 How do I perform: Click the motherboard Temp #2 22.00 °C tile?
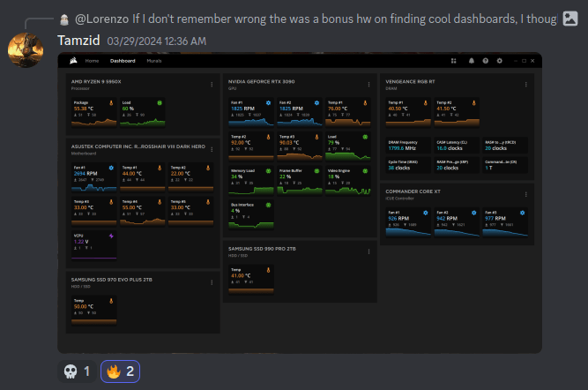pyautogui.click(x=190, y=177)
